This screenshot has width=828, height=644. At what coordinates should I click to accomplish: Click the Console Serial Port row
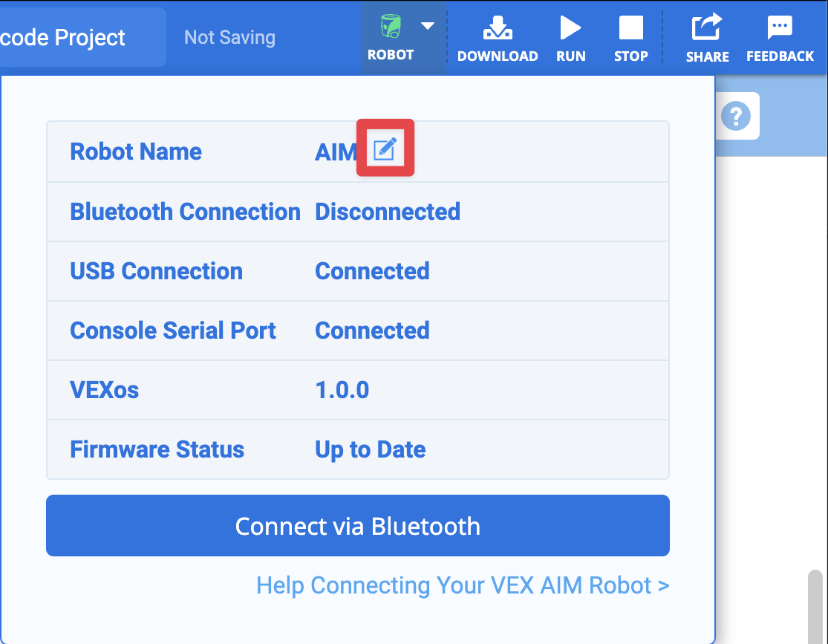pos(173,331)
